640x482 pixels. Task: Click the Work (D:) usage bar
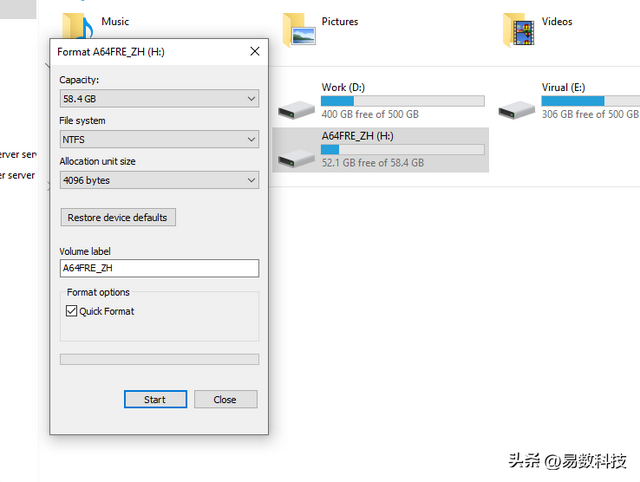point(402,101)
